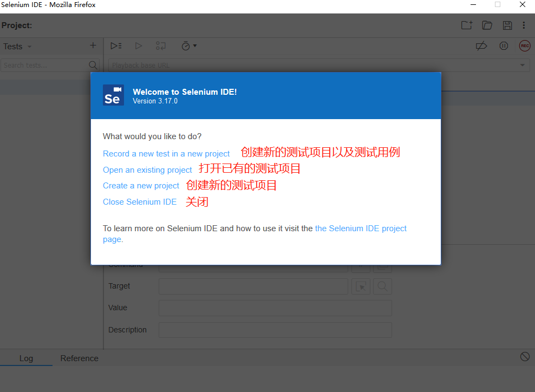This screenshot has width=535, height=392.
Task: Clear the log with the circle-slash icon
Action: click(x=525, y=357)
